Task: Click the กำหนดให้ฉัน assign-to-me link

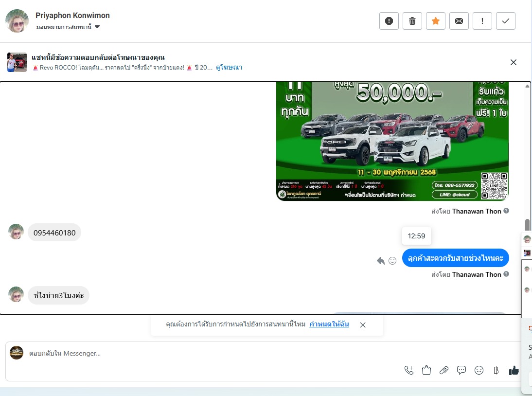Action: [x=329, y=324]
